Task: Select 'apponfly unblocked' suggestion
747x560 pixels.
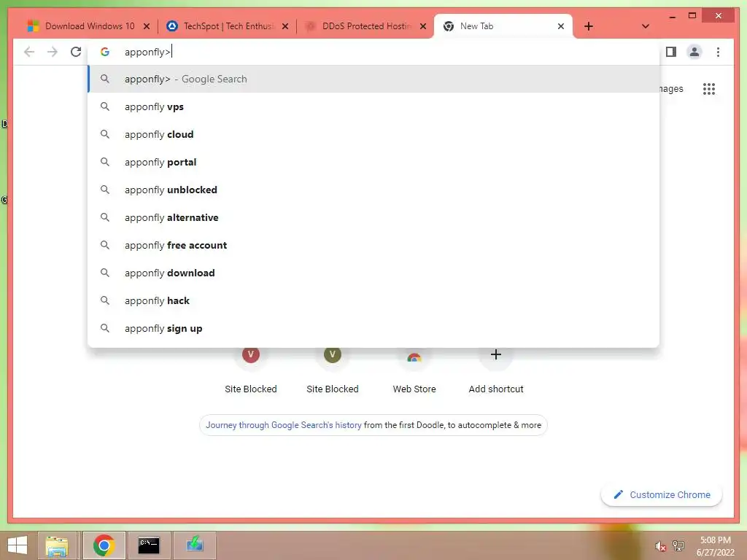Action: [x=374, y=190]
